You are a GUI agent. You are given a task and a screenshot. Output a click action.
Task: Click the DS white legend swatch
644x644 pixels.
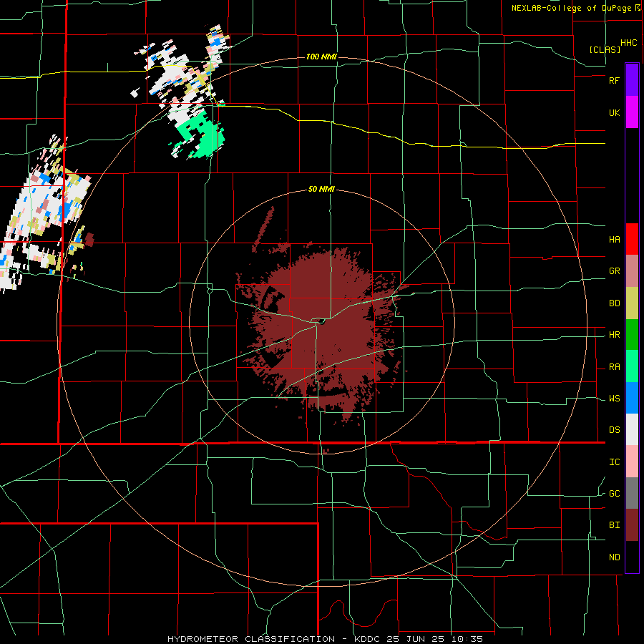click(632, 429)
